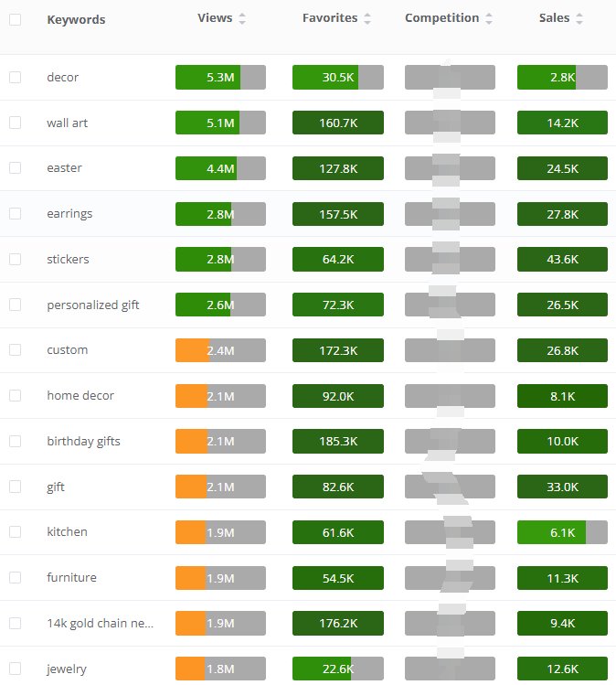The height and width of the screenshot is (685, 616).
Task: Click the orange 2.4M views bar for custom
Action: point(220,350)
